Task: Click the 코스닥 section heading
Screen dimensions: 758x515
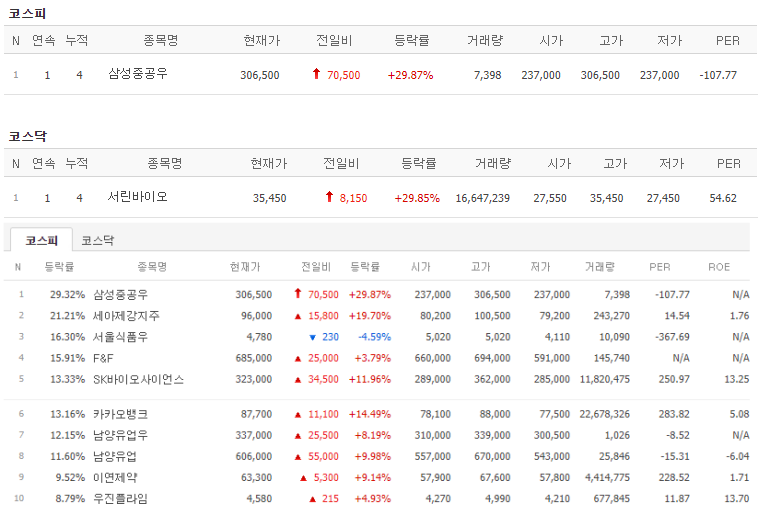Action: tap(28, 136)
